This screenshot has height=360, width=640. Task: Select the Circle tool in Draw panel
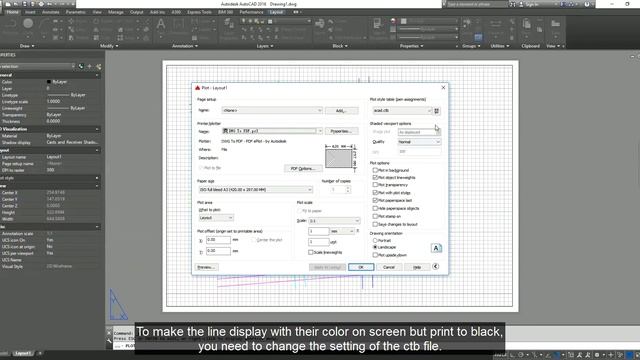pos(28,24)
